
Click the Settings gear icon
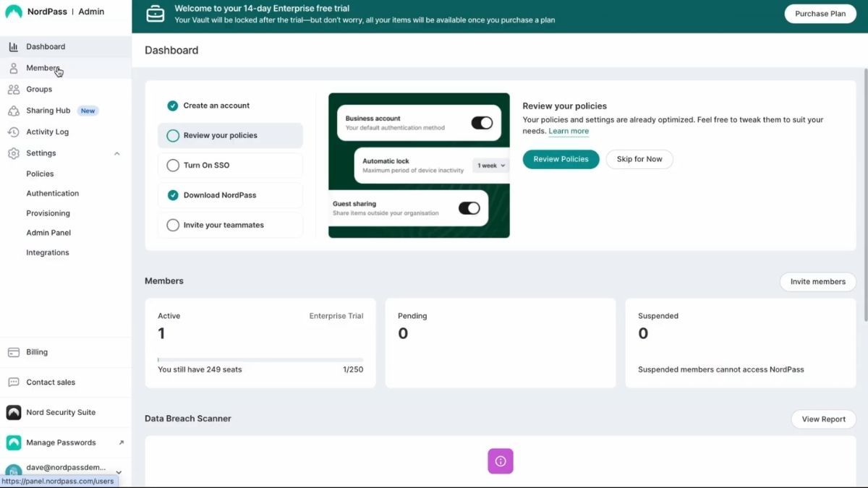coord(13,153)
